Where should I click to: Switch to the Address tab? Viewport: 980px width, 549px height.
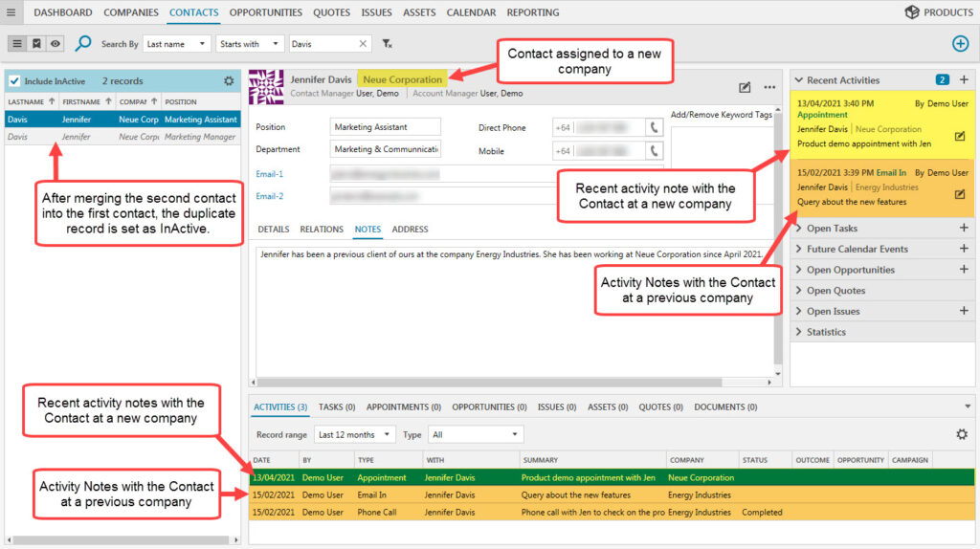(410, 230)
